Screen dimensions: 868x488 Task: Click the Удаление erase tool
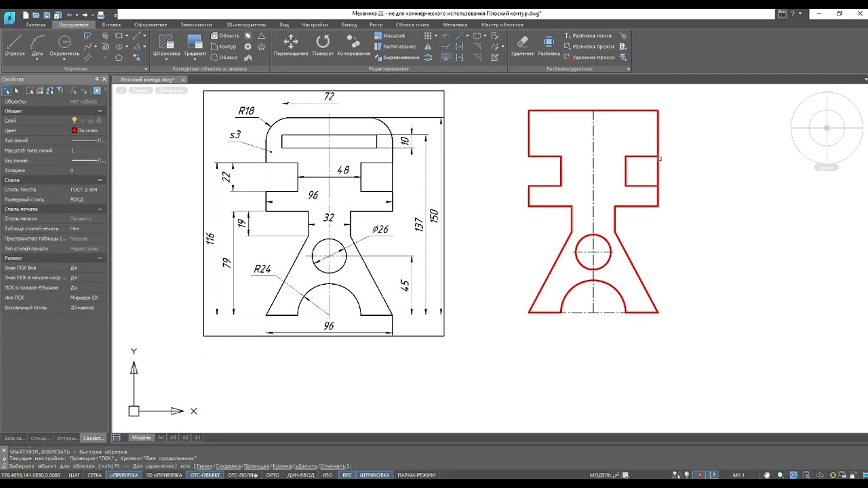522,45
